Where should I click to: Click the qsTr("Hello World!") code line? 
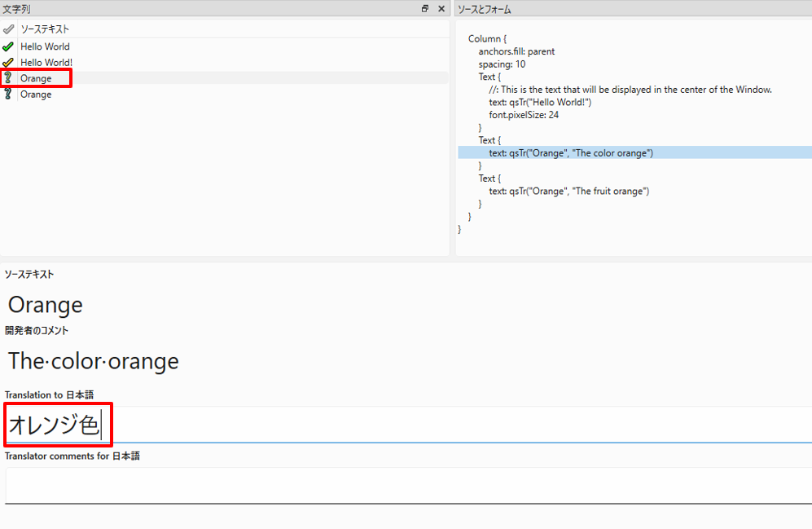pos(540,102)
